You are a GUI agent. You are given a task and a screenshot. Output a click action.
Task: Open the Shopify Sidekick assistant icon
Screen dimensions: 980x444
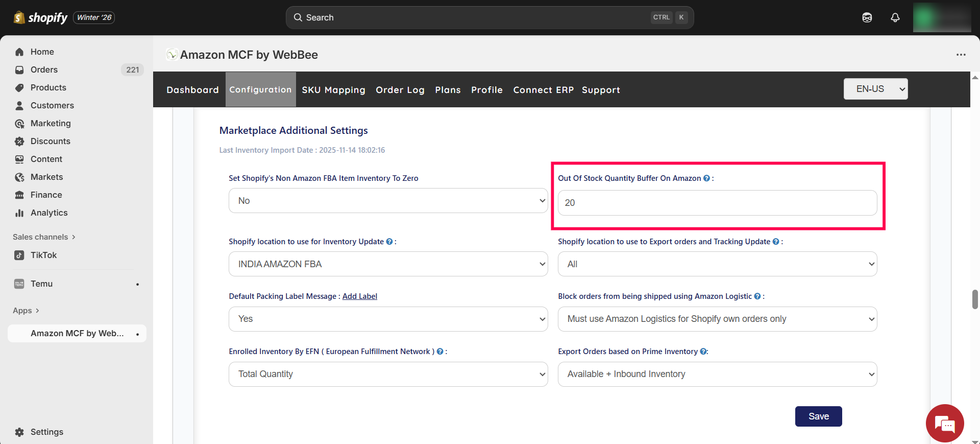[867, 17]
